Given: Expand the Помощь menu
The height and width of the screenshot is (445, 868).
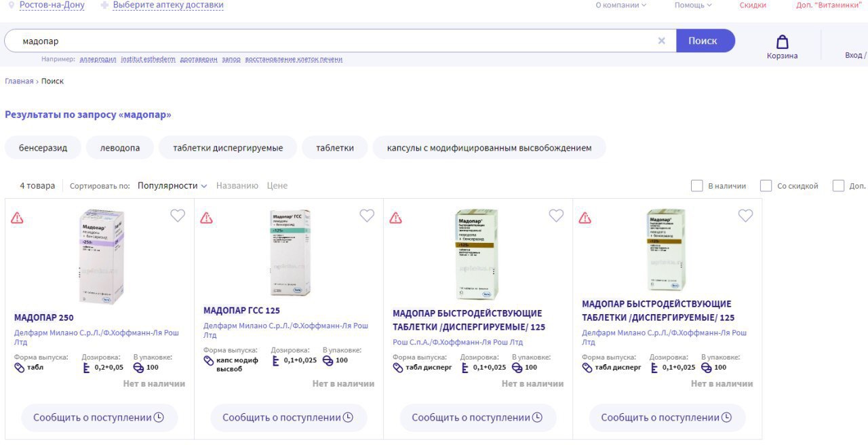Looking at the screenshot, I should [x=693, y=5].
